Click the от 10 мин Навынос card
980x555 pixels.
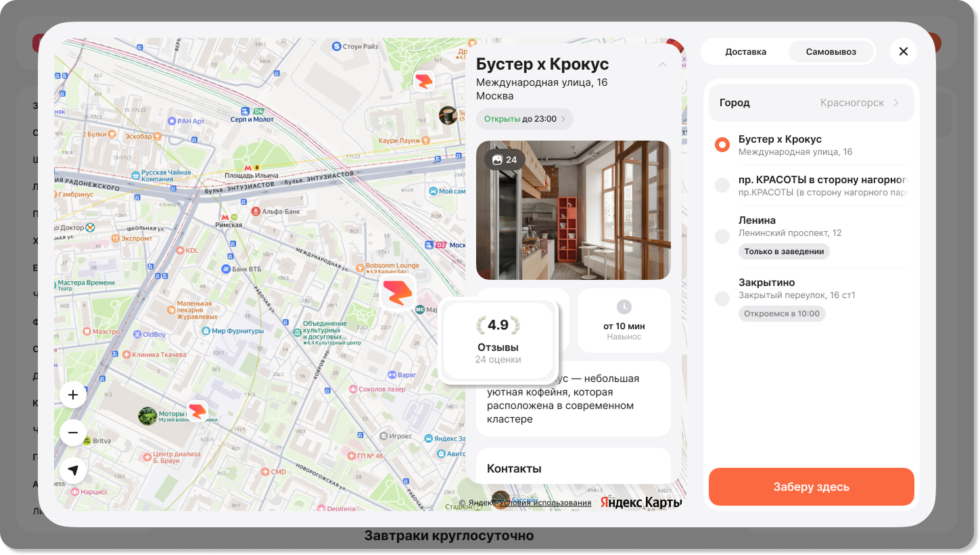624,320
